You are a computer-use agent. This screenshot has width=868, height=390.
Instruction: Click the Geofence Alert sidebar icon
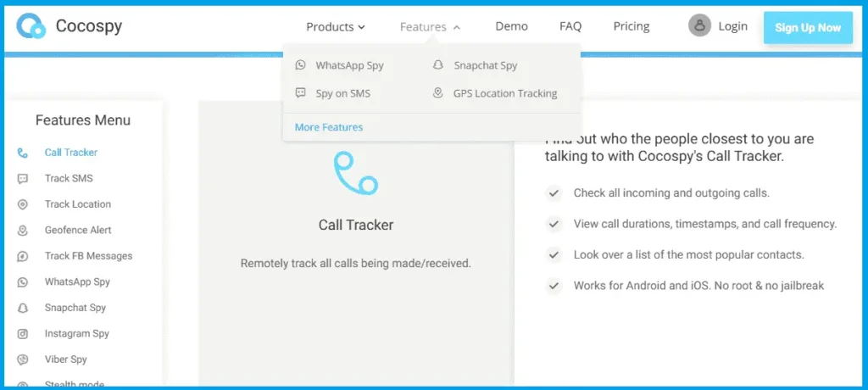coord(23,231)
